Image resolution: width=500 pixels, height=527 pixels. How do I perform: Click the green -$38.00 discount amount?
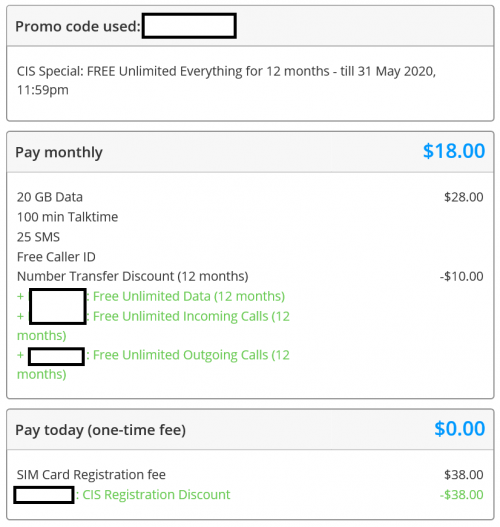point(462,495)
